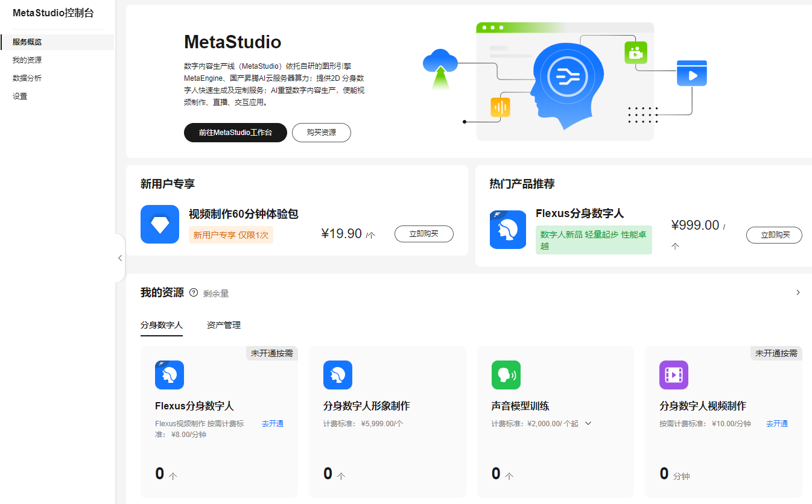
Task: Click the Flexus avatar icon in hot products
Action: [x=508, y=230]
